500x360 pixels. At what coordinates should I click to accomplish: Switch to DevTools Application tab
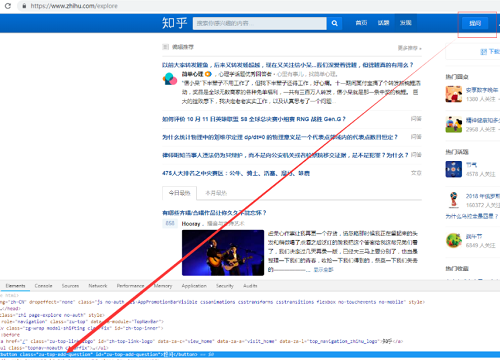click(x=194, y=286)
